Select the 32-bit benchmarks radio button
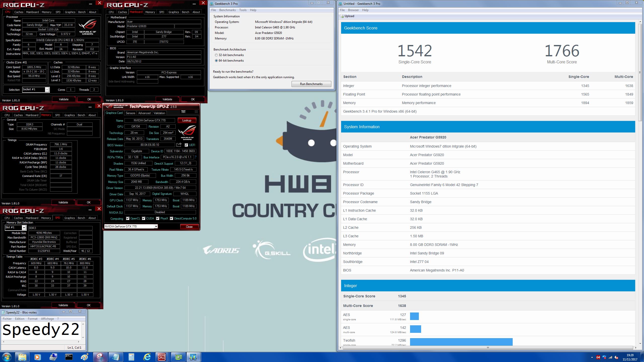 [216, 55]
